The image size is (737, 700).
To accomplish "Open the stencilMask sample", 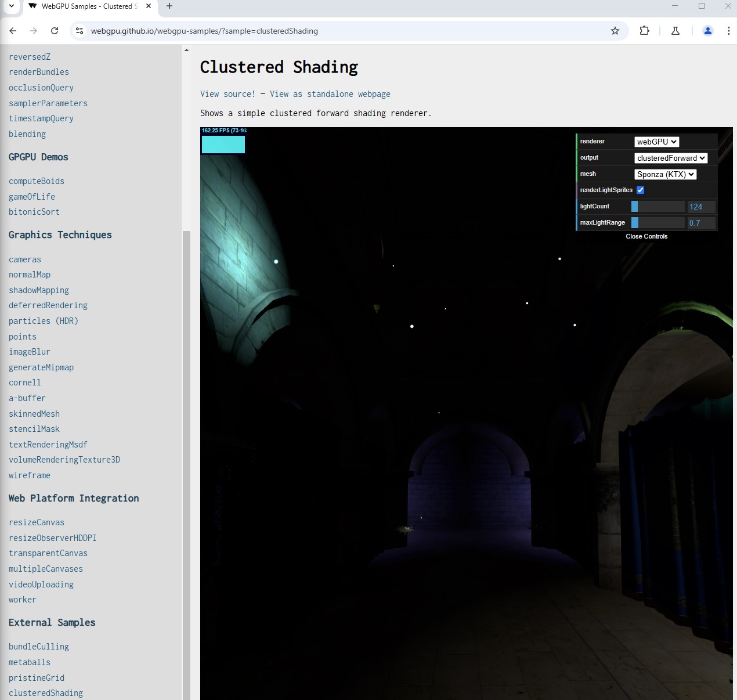I will point(34,429).
